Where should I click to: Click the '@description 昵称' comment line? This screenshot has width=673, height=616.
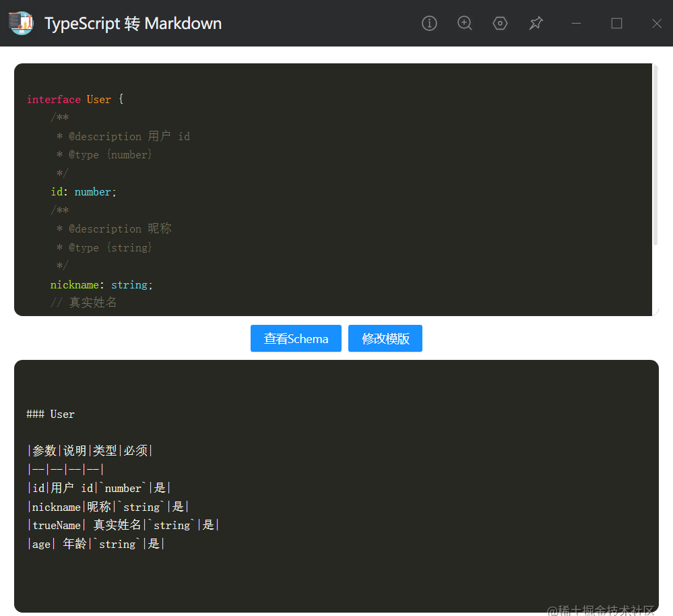114,228
